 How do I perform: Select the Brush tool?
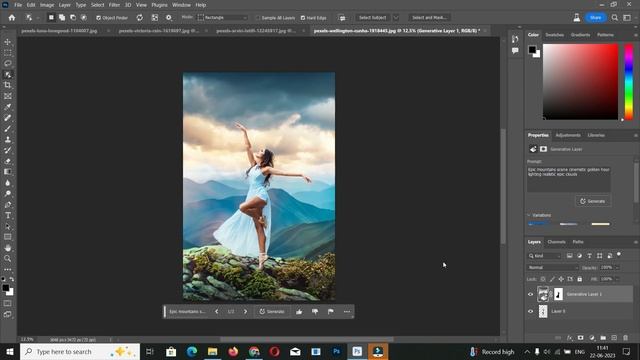8,129
